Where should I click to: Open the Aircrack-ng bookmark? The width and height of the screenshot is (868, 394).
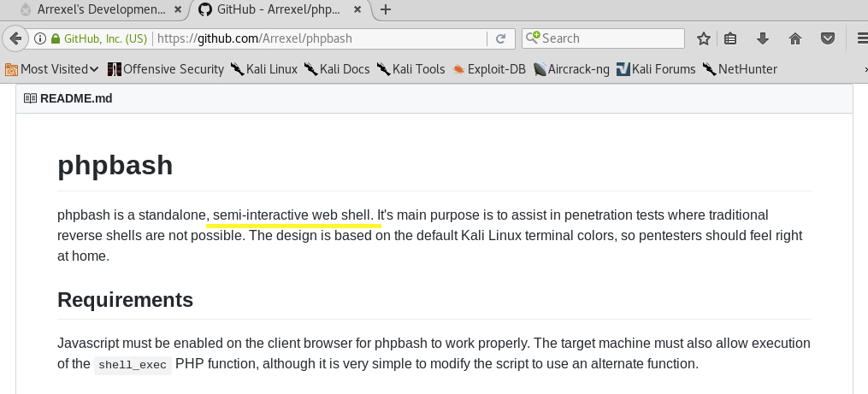click(x=571, y=69)
